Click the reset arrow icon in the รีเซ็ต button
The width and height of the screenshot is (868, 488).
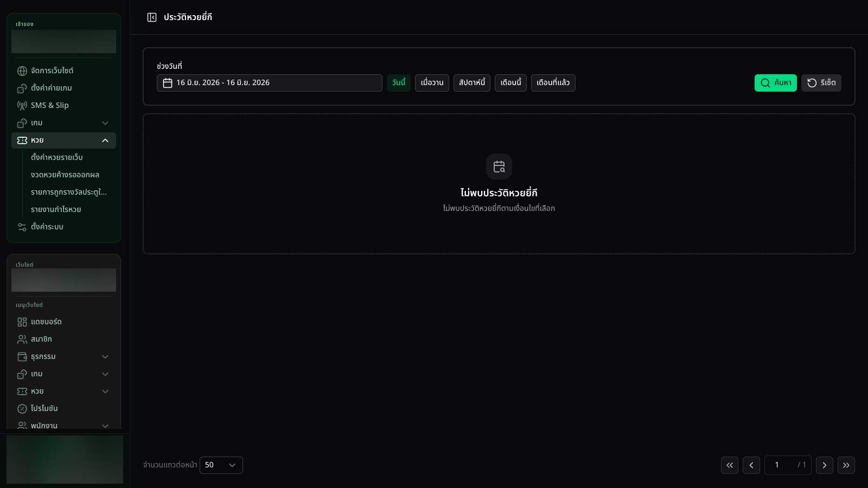812,83
